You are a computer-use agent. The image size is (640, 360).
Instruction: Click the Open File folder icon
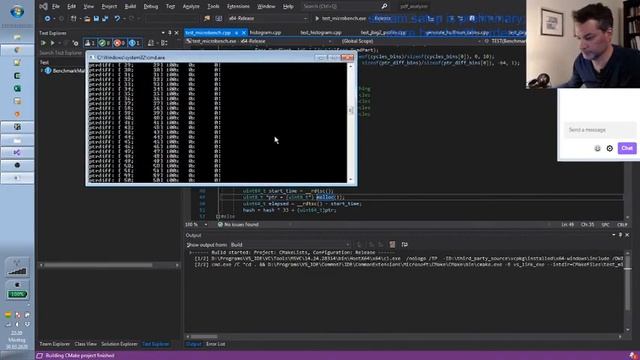point(87,18)
